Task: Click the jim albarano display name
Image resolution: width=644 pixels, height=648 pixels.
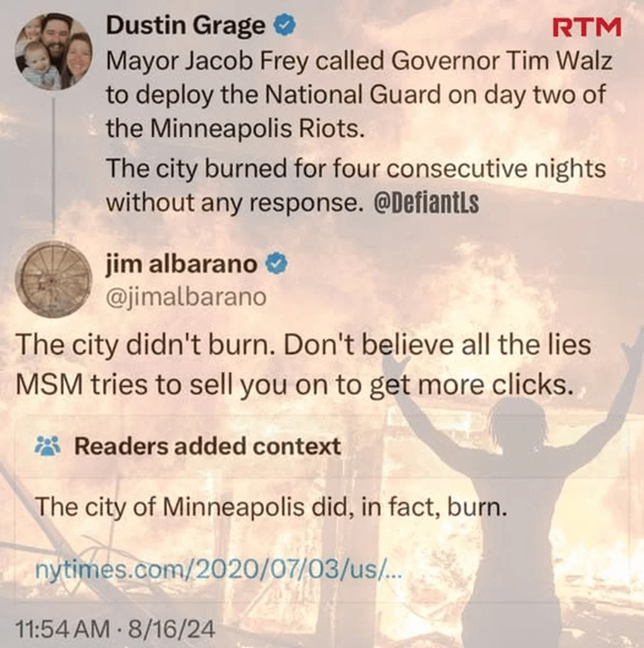Action: pyautogui.click(x=182, y=264)
